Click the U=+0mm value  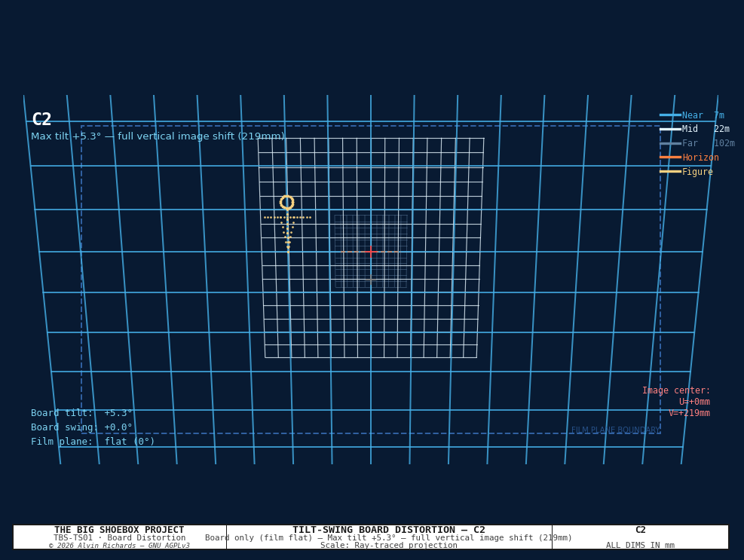(694, 402)
